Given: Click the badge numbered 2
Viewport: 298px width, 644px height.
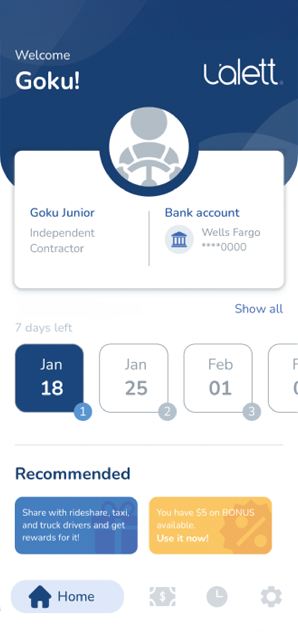Looking at the screenshot, I should tap(167, 412).
